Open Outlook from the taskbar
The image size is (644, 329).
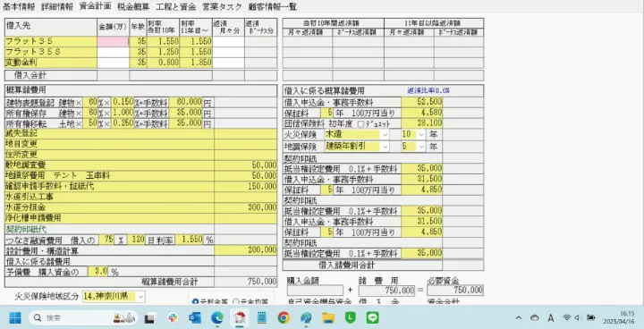click(195, 317)
